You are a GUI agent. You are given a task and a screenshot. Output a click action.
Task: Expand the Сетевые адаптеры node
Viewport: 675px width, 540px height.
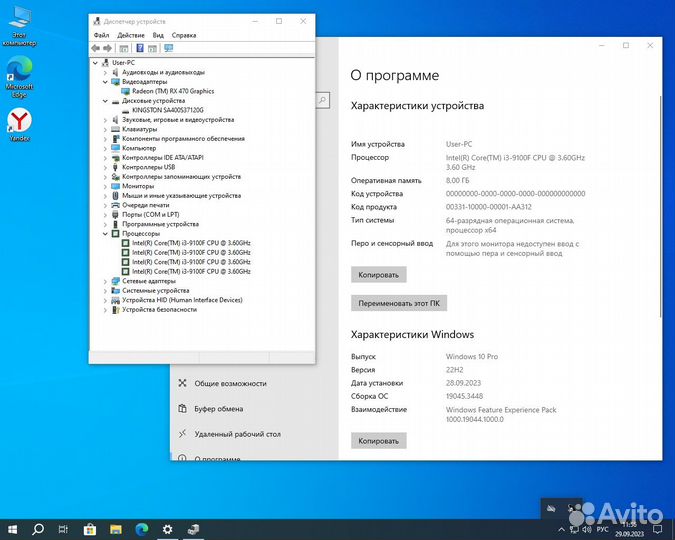tap(105, 281)
